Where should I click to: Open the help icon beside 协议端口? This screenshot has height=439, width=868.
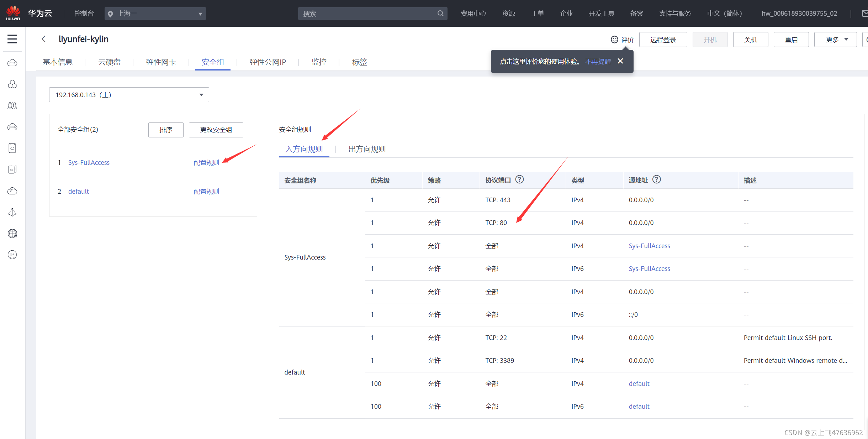tap(520, 179)
